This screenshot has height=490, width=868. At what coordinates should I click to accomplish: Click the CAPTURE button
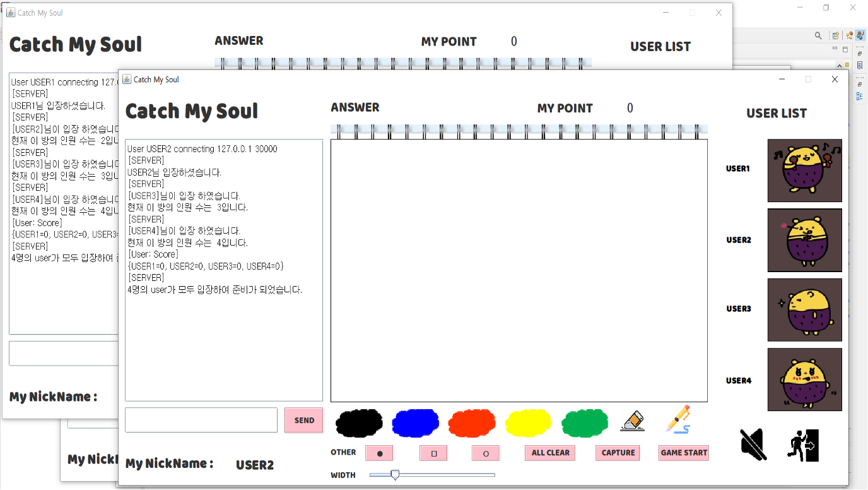pyautogui.click(x=618, y=453)
